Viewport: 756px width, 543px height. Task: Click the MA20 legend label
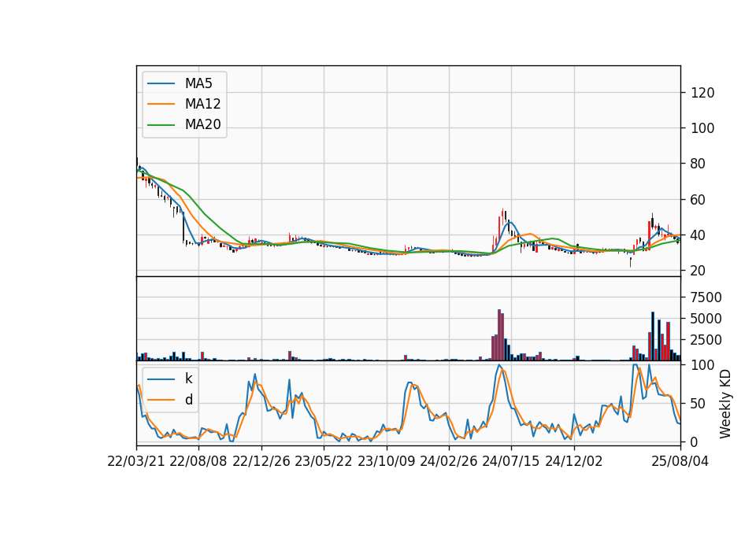coord(202,124)
